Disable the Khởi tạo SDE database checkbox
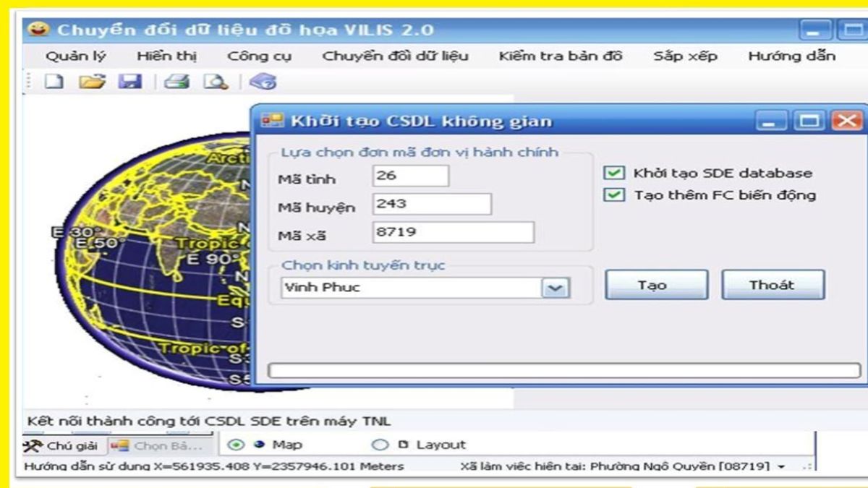The image size is (868, 488). coord(614,173)
